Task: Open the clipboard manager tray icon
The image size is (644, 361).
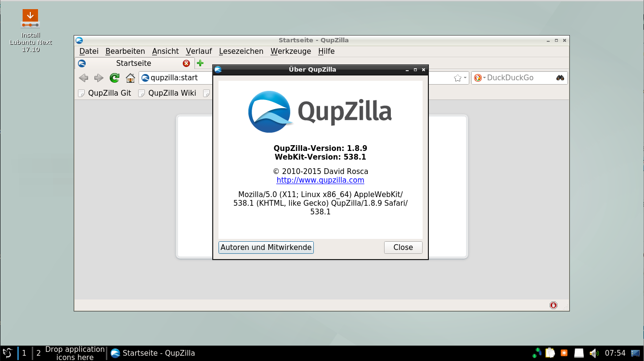Action: [x=550, y=353]
